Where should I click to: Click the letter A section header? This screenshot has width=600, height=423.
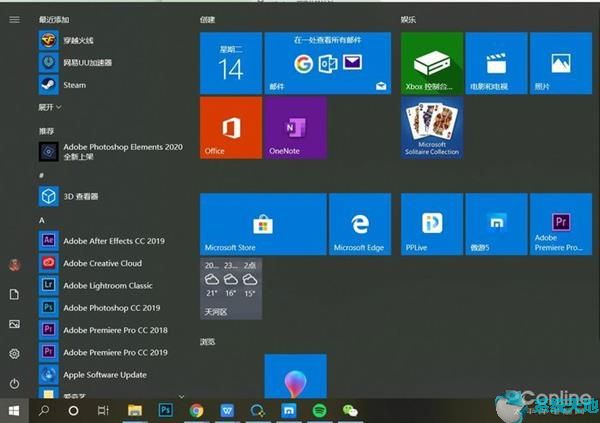coord(42,220)
